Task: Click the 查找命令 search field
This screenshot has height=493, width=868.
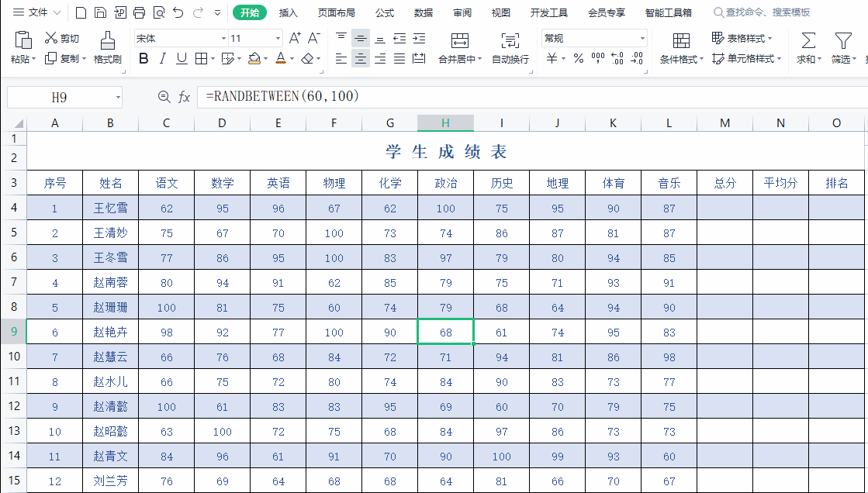Action: click(x=762, y=12)
